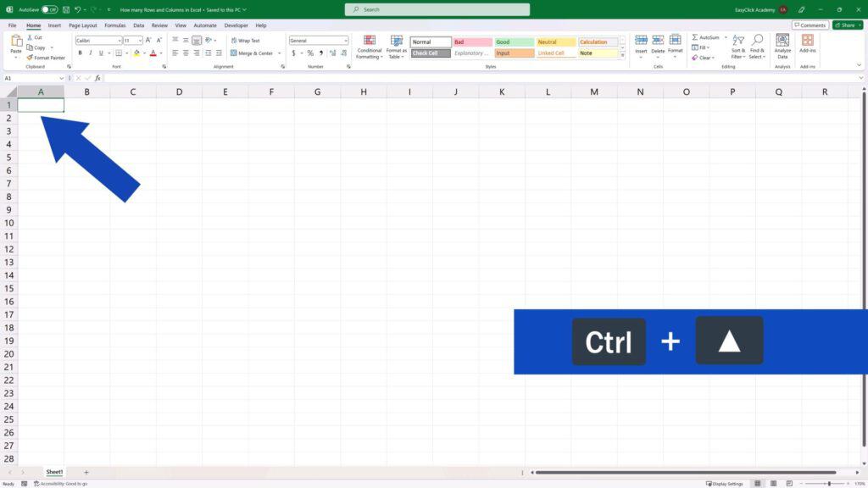Click the AutoSum sigma icon

point(695,37)
